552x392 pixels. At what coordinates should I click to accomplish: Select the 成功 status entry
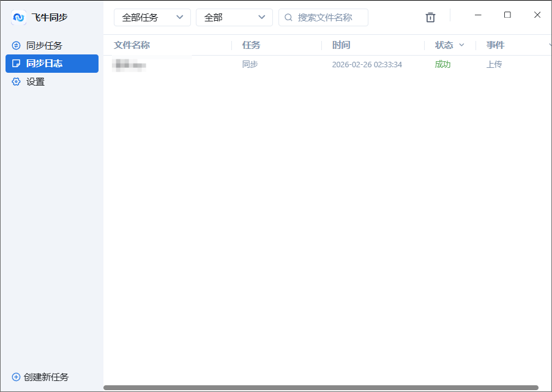(x=442, y=64)
